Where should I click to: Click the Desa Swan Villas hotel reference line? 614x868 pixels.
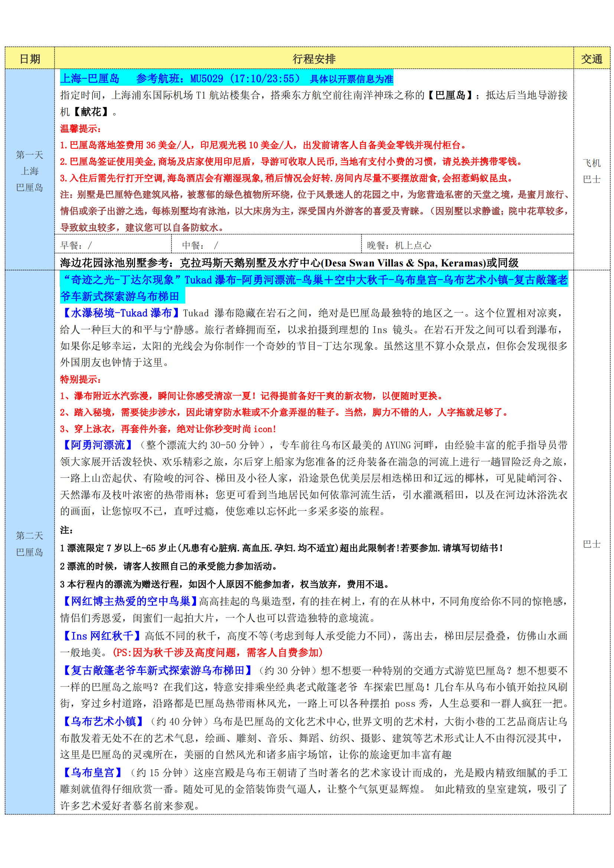pos(289,263)
